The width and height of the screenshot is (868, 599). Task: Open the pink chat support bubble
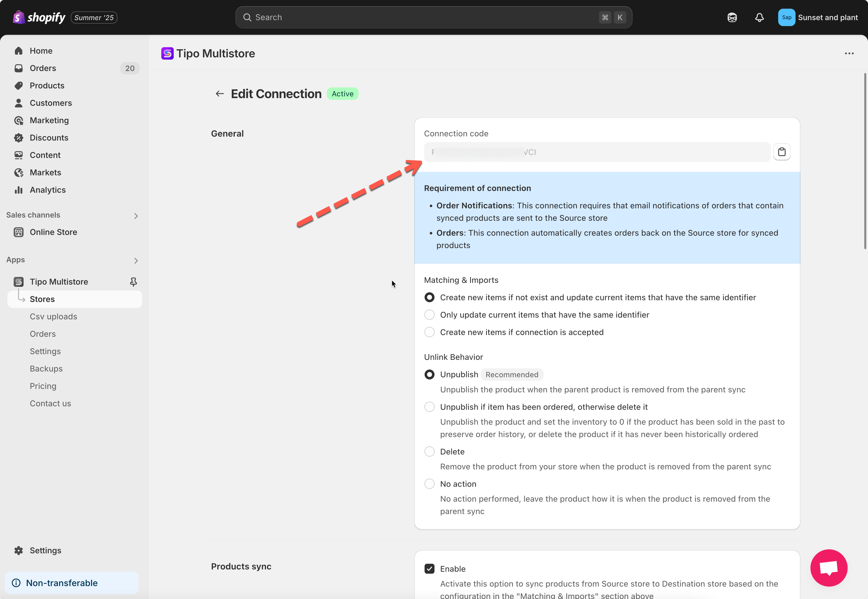coord(829,568)
